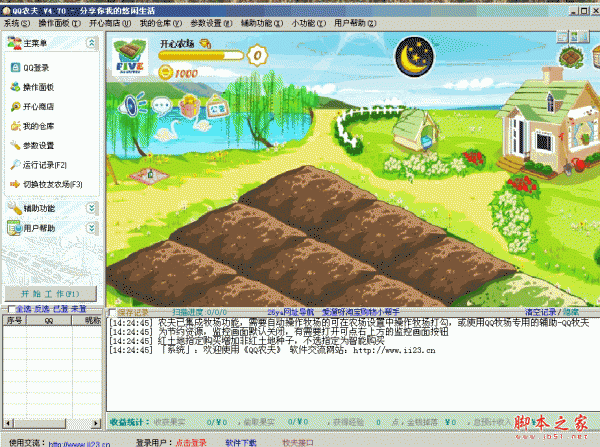Click the 软件下载 link
Image resolution: width=600 pixels, height=447 pixels.
(241, 443)
